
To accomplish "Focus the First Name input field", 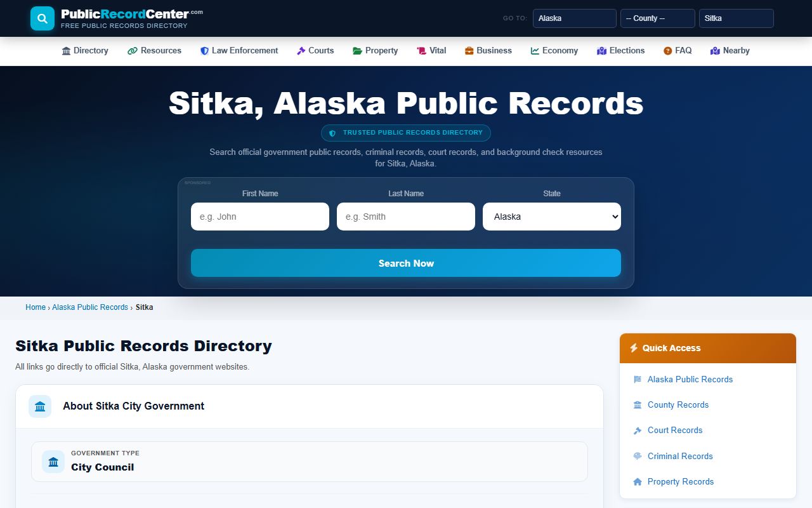I will click(260, 217).
